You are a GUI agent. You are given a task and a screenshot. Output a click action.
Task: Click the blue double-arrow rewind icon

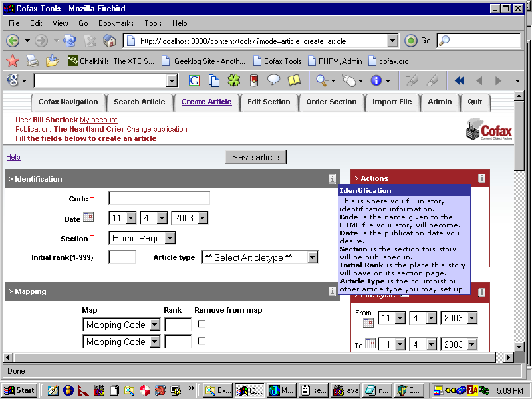point(460,80)
